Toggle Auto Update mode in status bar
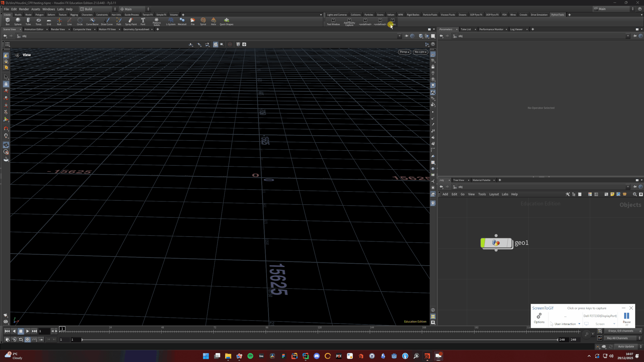Screen dimensions: 644x362 point(626,347)
